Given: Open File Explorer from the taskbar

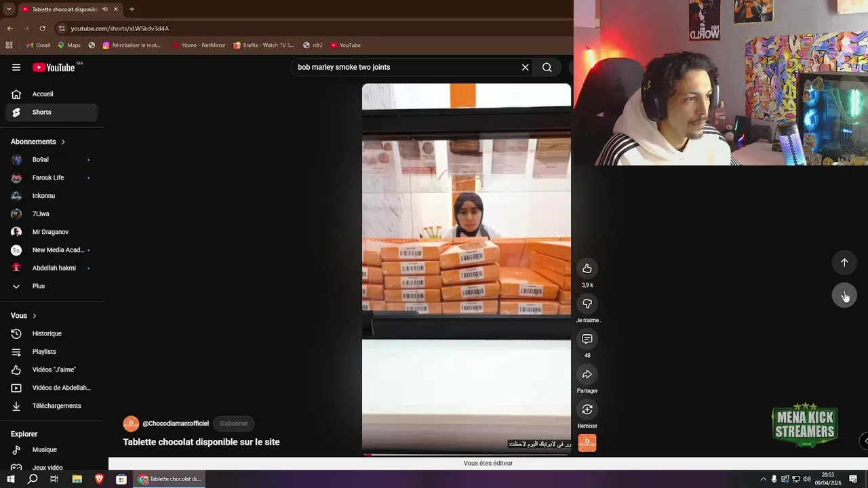Looking at the screenshot, I should (x=77, y=479).
